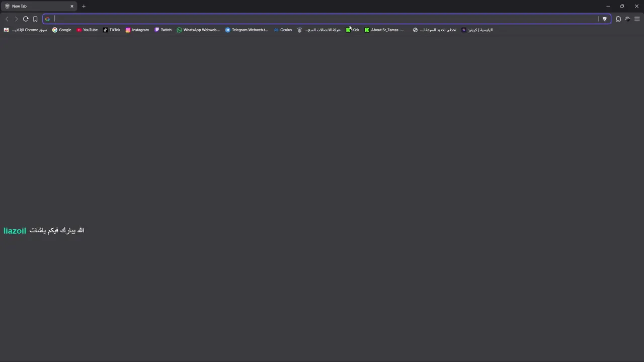
Task: Bookmark this page icon
Action: 35,19
